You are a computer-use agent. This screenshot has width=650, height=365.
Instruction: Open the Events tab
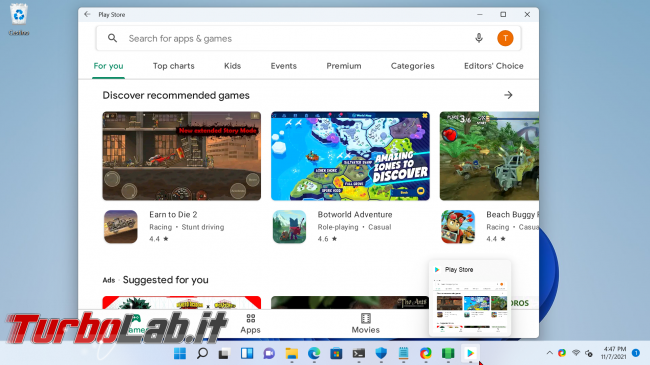[x=284, y=66]
